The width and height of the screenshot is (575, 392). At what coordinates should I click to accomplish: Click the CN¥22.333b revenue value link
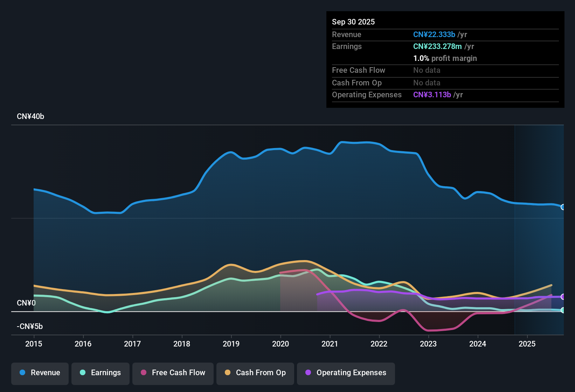(434, 34)
